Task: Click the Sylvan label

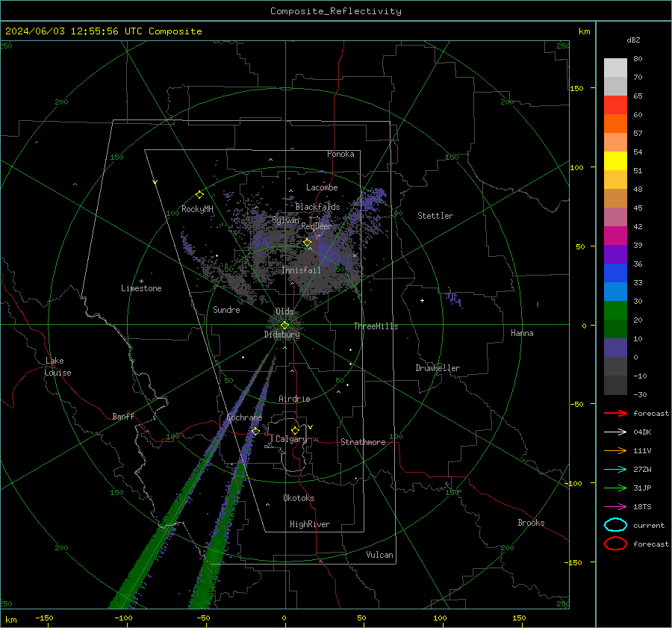Action: click(285, 220)
